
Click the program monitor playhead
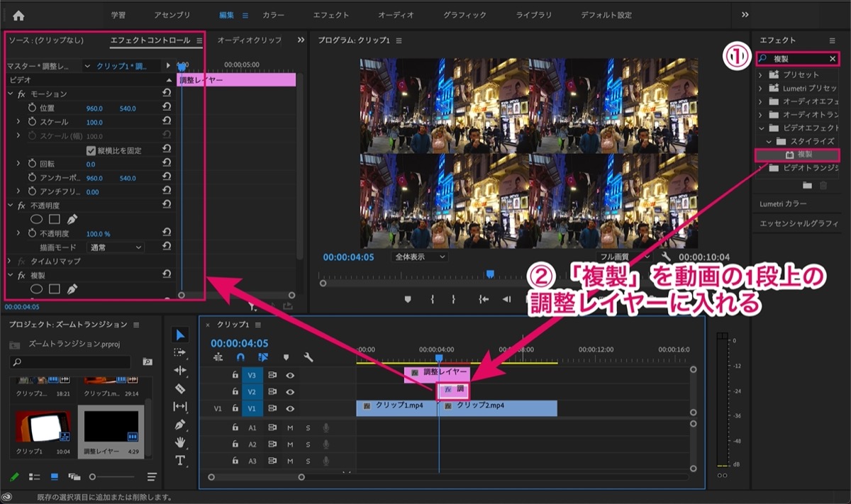click(489, 274)
